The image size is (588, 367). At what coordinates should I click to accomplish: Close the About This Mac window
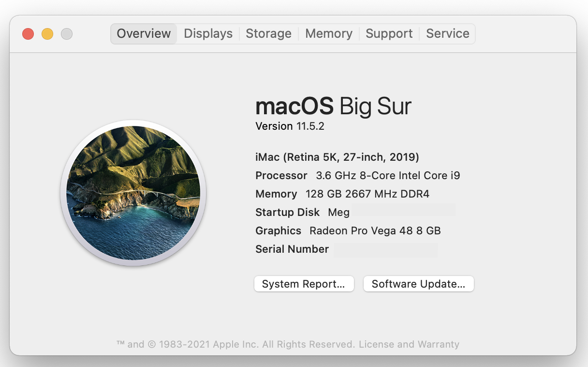[28, 34]
